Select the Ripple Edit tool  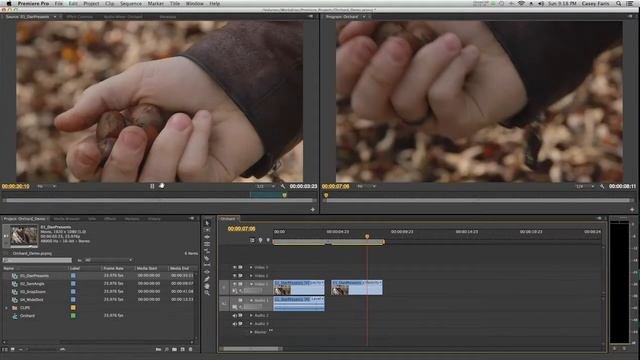(207, 237)
